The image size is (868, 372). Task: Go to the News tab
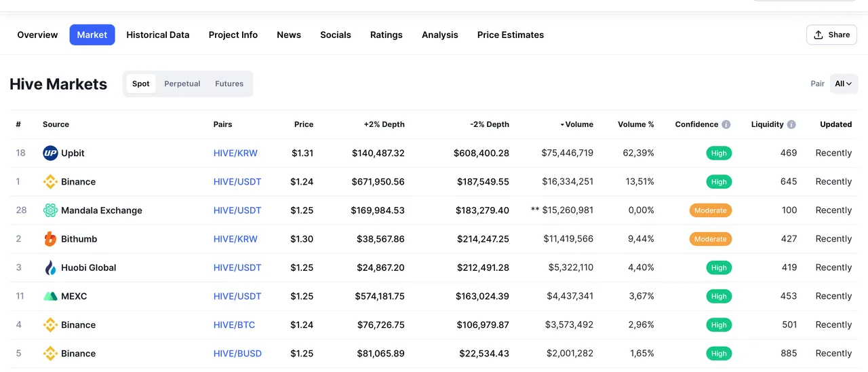(x=289, y=35)
